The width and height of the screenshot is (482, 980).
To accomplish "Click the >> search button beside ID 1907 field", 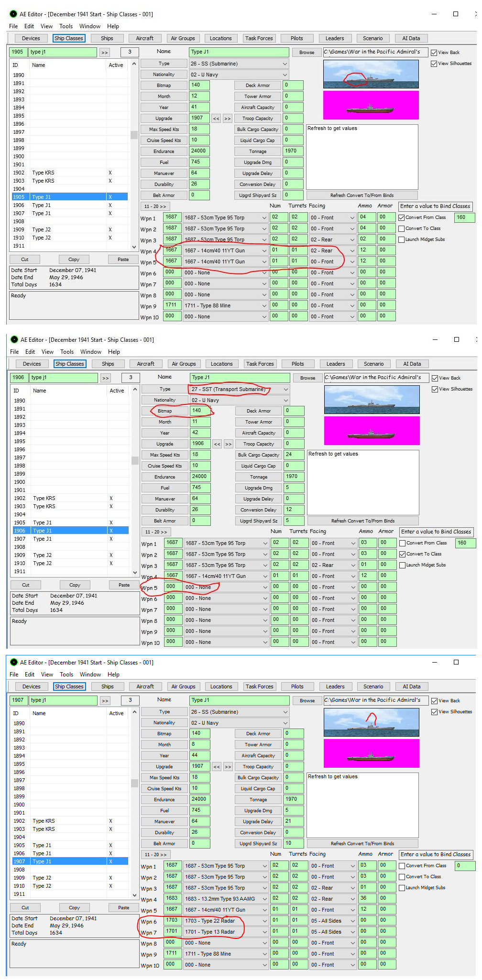I will pyautogui.click(x=105, y=700).
